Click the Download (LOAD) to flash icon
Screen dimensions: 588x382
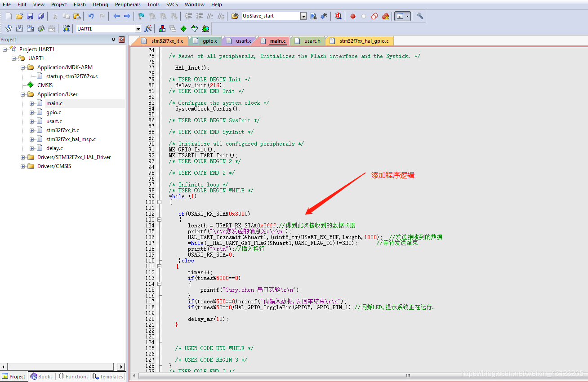pos(66,29)
